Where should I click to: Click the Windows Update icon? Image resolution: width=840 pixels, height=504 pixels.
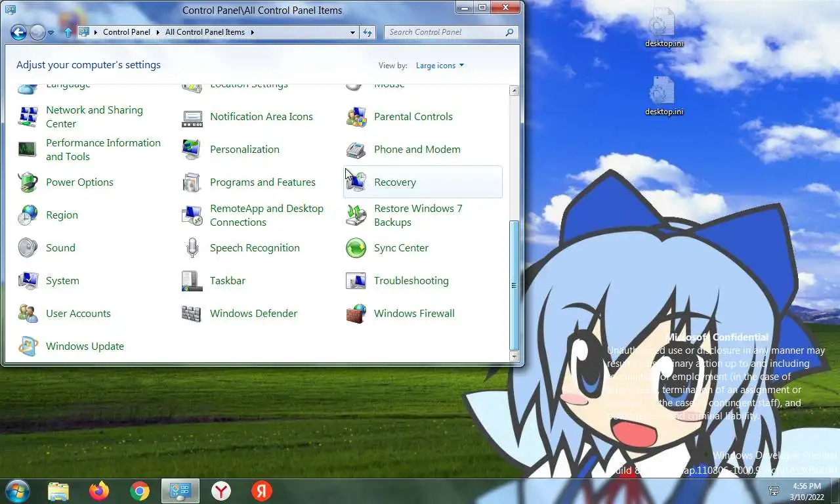pyautogui.click(x=28, y=346)
